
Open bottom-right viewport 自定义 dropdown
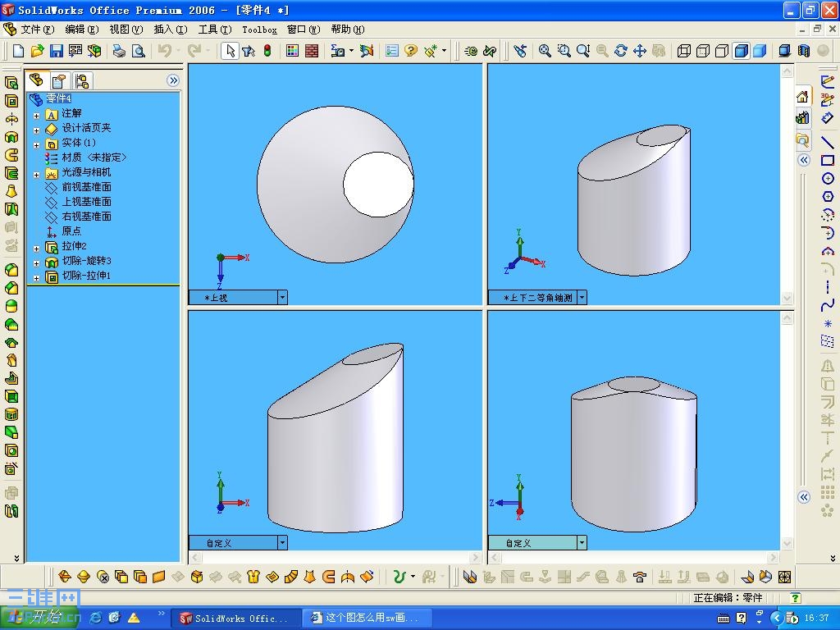coord(582,543)
